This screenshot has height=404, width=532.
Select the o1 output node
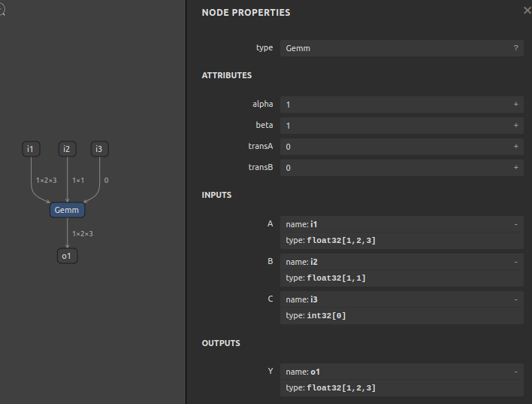pos(67,257)
